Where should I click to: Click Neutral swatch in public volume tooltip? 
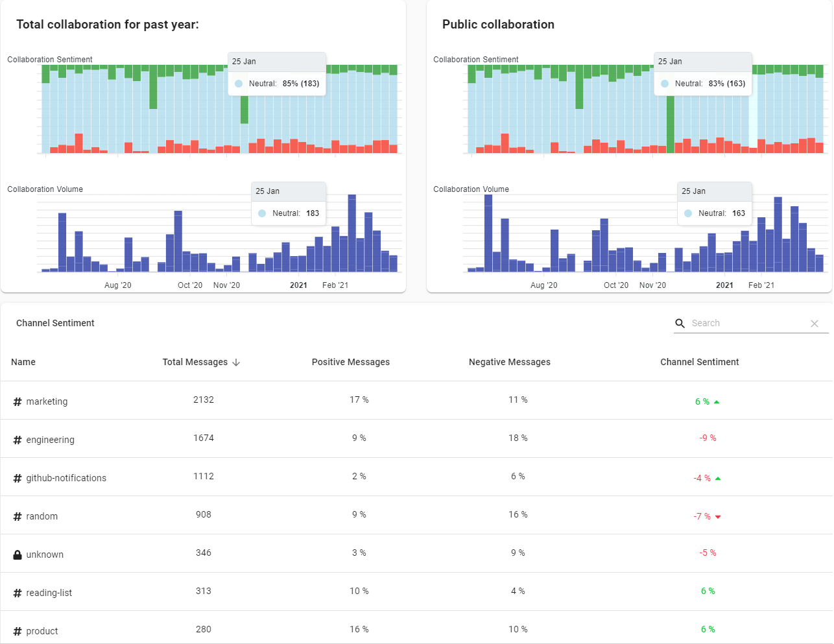688,213
